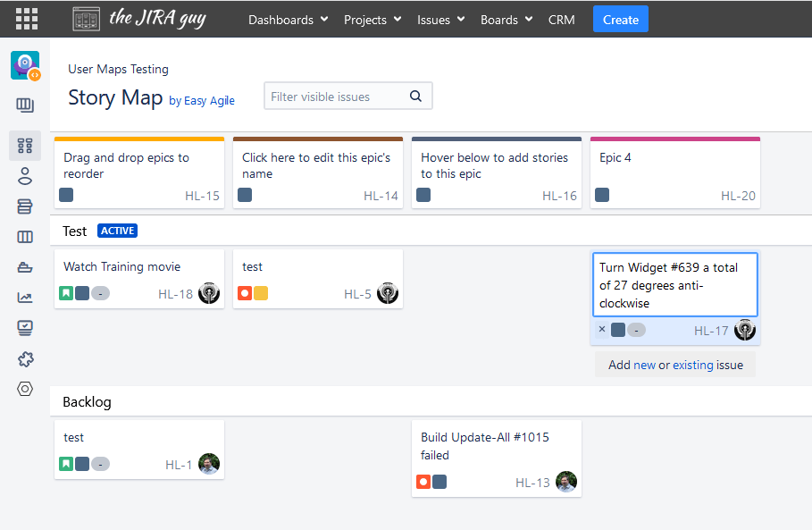Open the Story Map sidebar icon
The height and width of the screenshot is (530, 812).
coord(25,146)
